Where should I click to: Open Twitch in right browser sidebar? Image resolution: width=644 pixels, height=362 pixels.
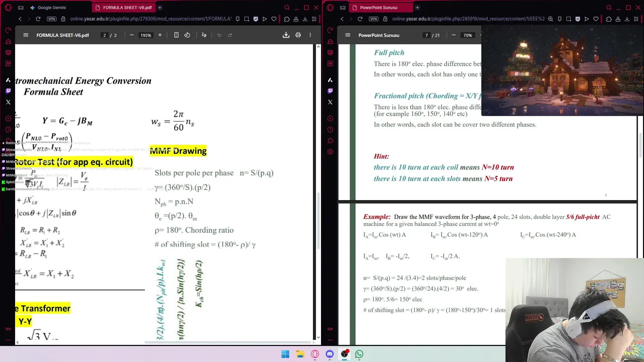(330, 91)
